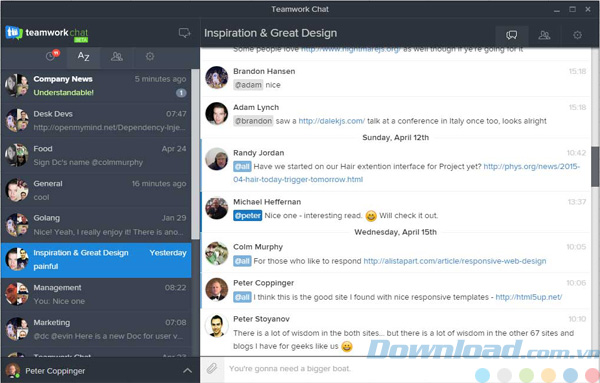Click Brandon Hansen's avatar

[x=217, y=77]
